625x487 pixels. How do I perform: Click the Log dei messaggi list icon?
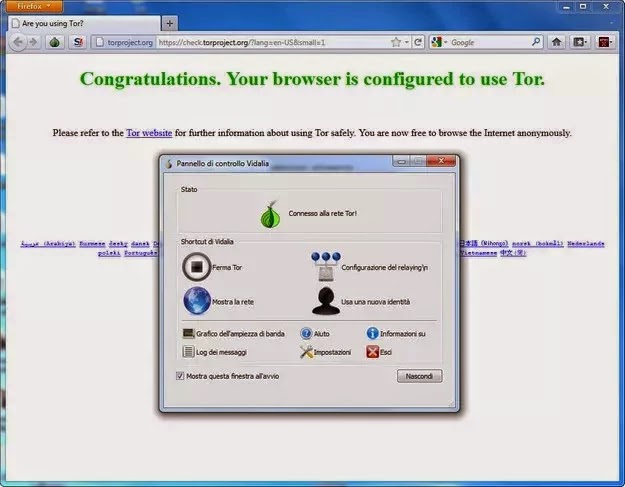188,351
